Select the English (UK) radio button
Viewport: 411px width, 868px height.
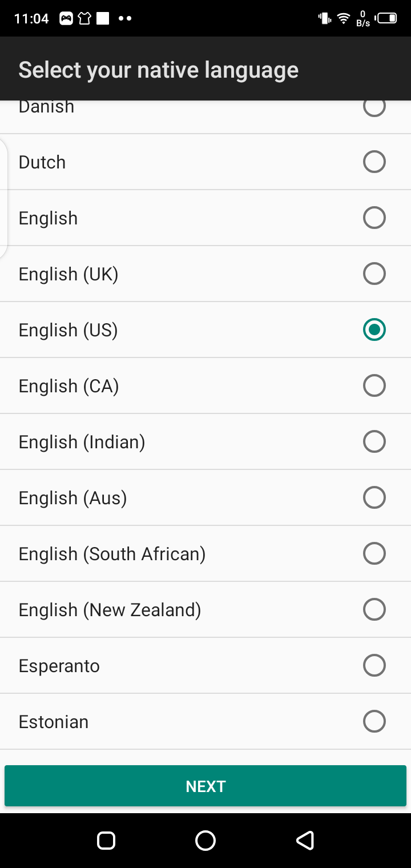pos(374,274)
